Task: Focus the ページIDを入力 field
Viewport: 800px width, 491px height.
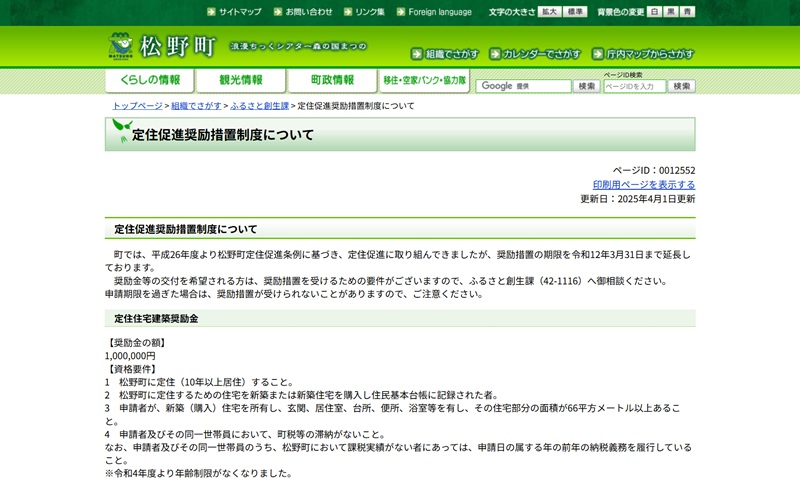Action: click(635, 86)
